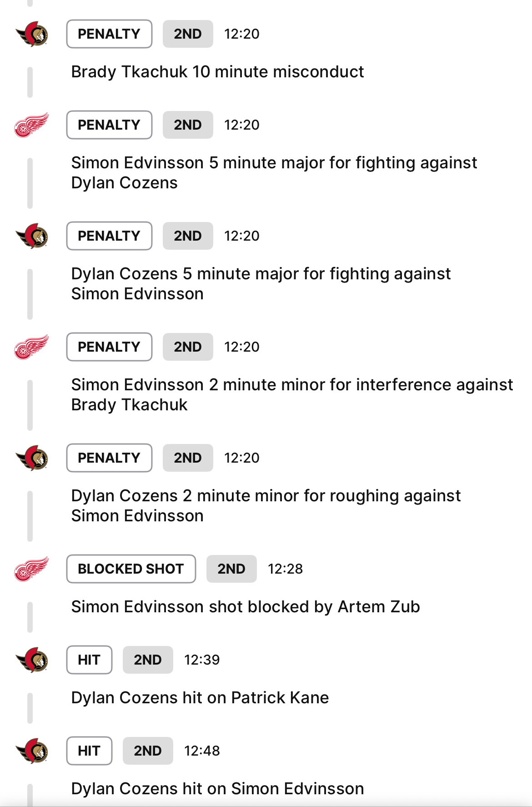Image resolution: width=532 pixels, height=807 pixels.
Task: Click 2ND period badge on blocked shot event
Action: pyautogui.click(x=231, y=569)
